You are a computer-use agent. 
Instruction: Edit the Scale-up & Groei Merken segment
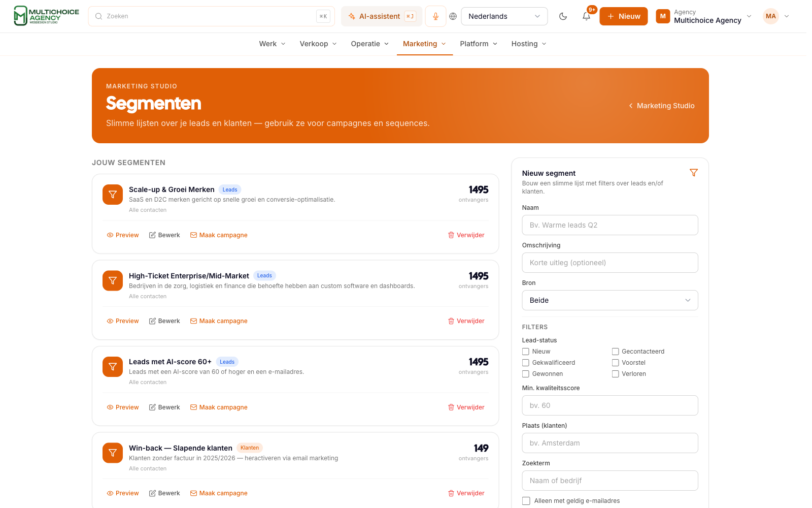(164, 235)
